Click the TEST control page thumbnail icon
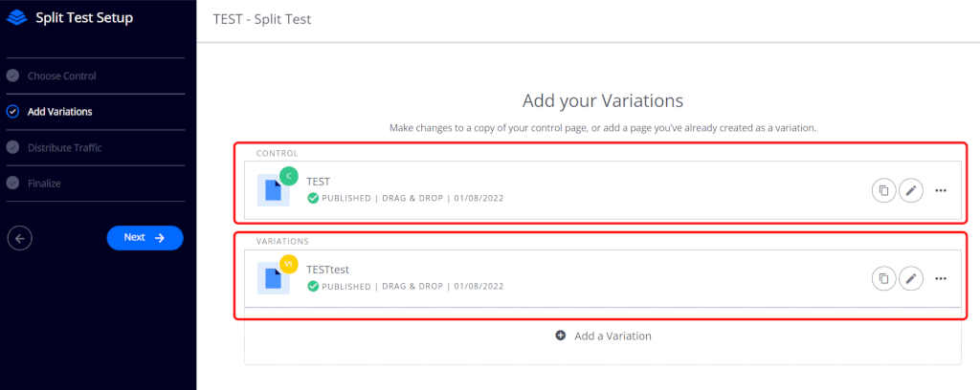This screenshot has width=980, height=390. 273,190
